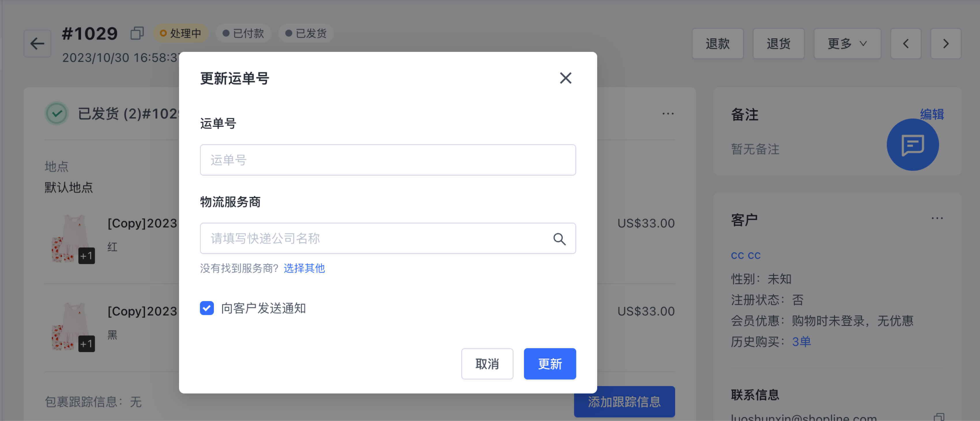This screenshot has width=980, height=421.
Task: Click US$33.00 price of black item
Action: 646,311
